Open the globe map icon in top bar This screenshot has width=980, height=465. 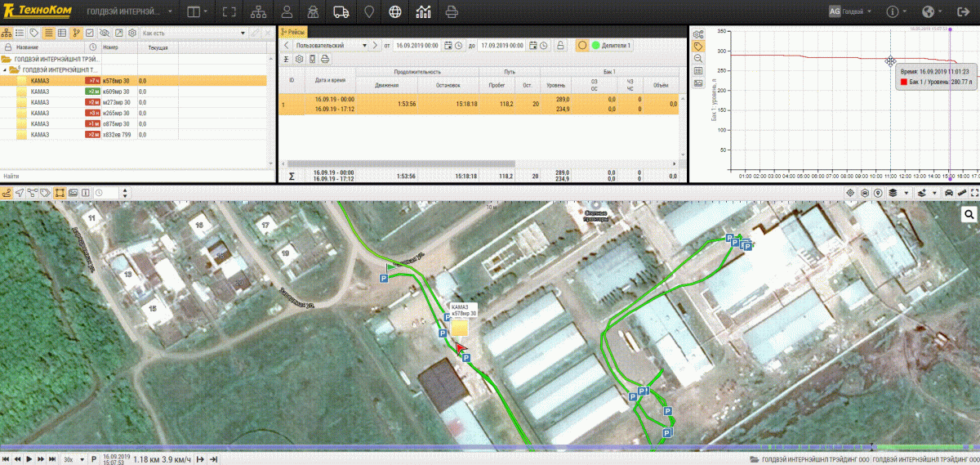pos(396,12)
